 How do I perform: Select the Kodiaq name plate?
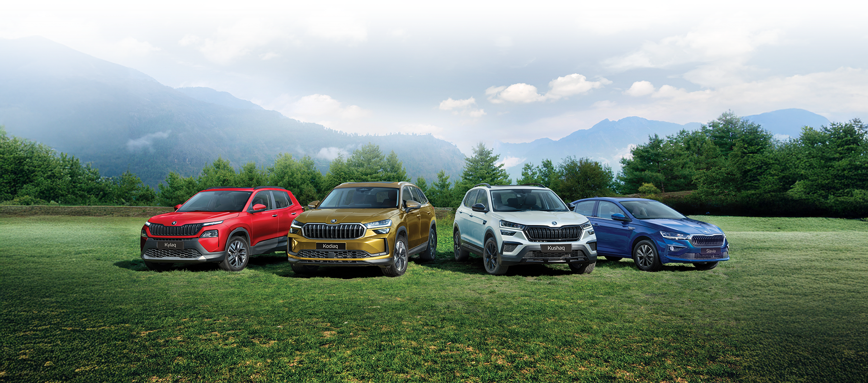(330, 246)
